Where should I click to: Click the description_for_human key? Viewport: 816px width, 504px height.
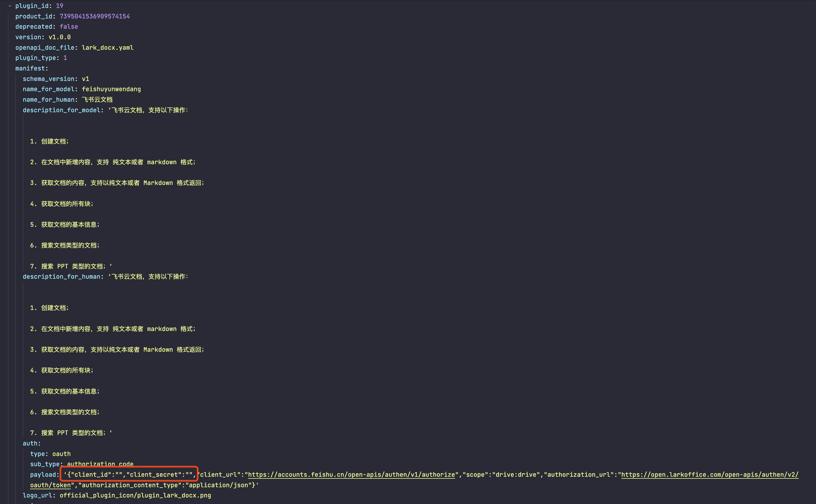(61, 277)
